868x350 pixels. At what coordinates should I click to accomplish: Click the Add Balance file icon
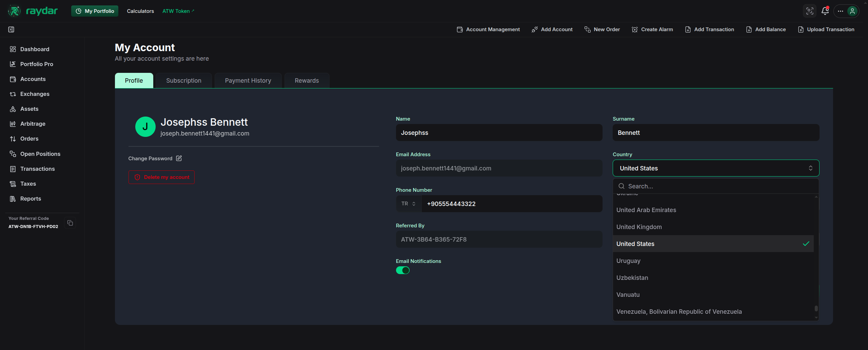[749, 29]
